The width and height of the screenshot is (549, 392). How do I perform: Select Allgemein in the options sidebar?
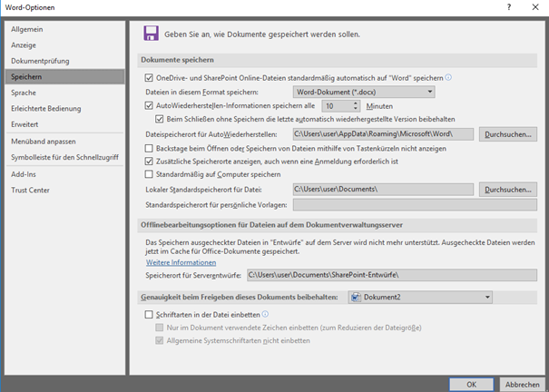[x=27, y=29]
